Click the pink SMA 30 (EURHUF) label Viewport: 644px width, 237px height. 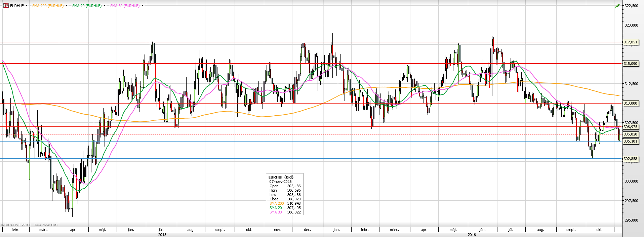point(125,6)
